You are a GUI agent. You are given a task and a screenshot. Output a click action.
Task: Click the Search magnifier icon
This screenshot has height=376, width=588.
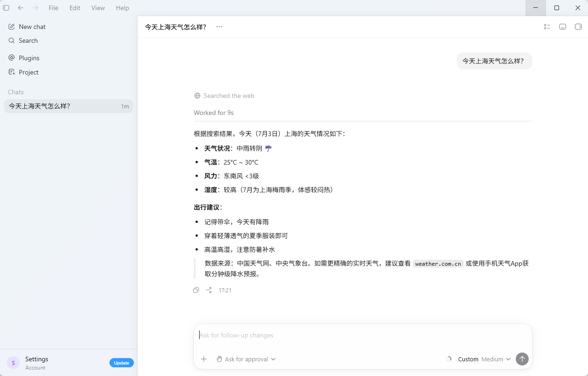click(12, 40)
